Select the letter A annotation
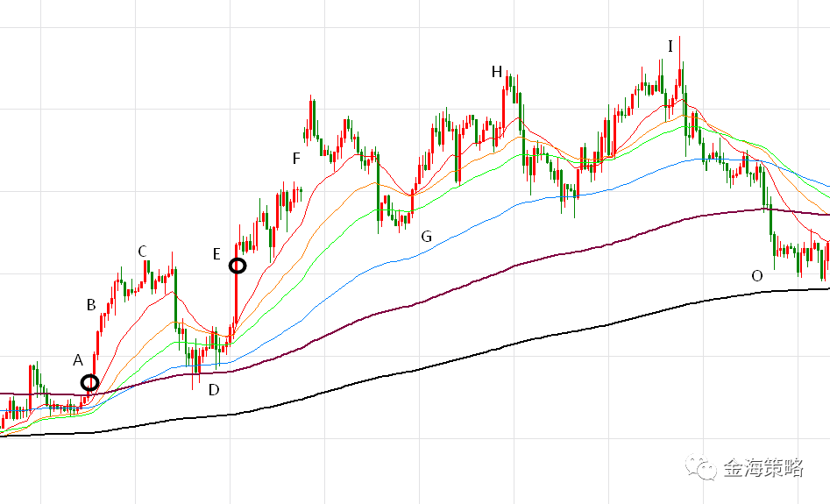Image resolution: width=830 pixels, height=504 pixels. pos(77,360)
